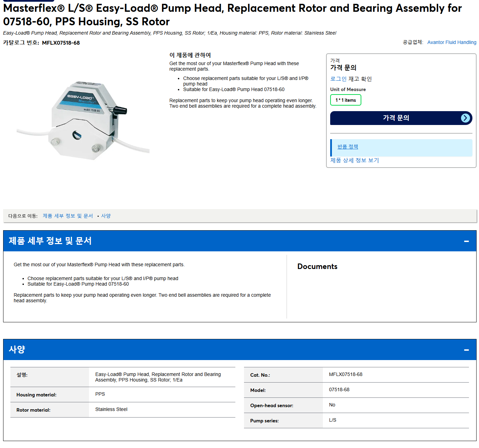Click the catalog number MFLX07518-68 text

click(x=61, y=43)
